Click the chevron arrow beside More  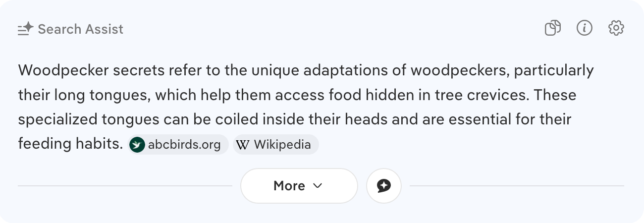click(318, 186)
